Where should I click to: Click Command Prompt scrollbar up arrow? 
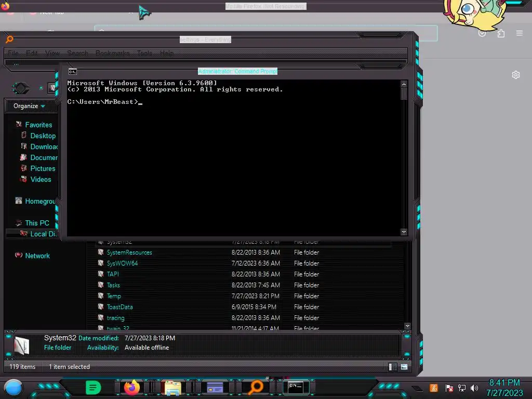[x=404, y=84]
